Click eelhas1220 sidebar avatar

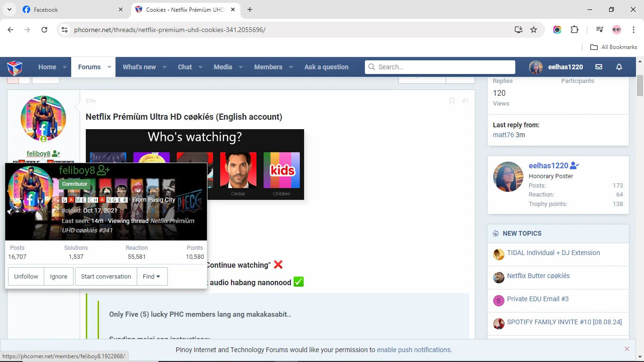click(x=508, y=177)
